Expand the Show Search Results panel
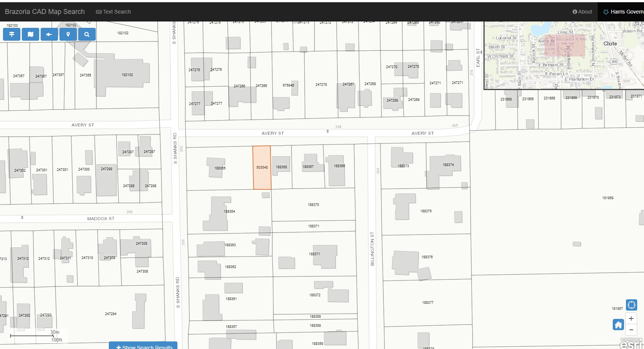644x349 pixels. [x=144, y=346]
